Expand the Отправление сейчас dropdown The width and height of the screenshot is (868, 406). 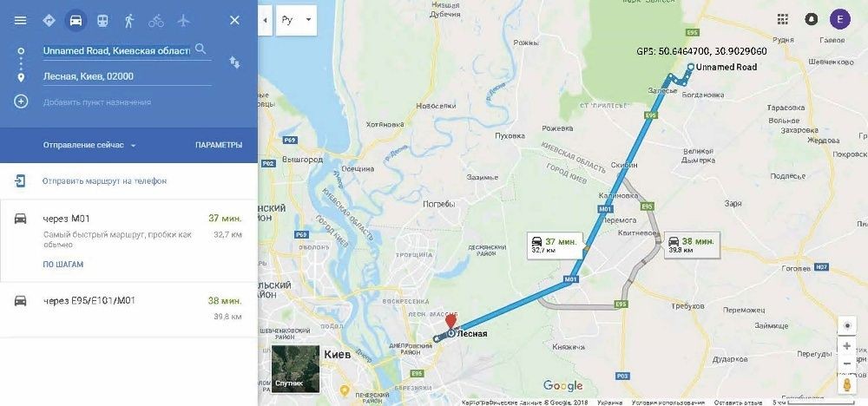(x=89, y=146)
